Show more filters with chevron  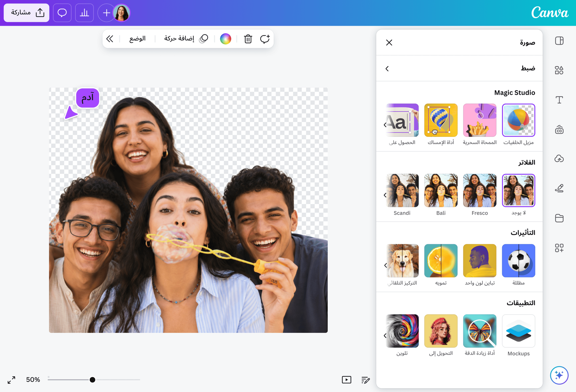(385, 195)
